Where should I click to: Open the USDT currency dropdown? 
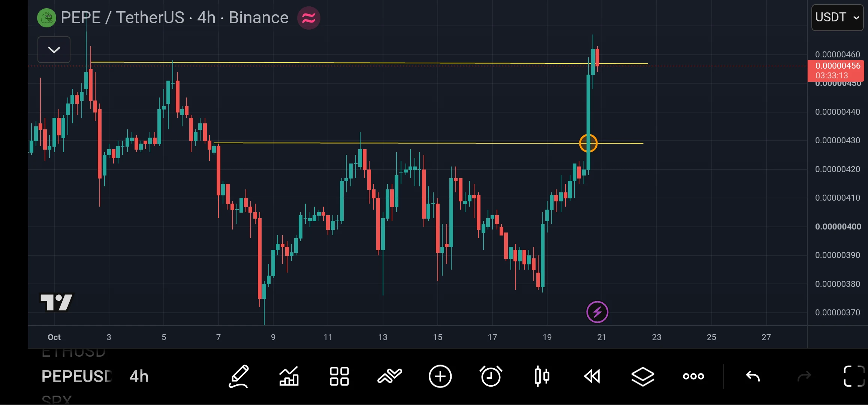(837, 18)
